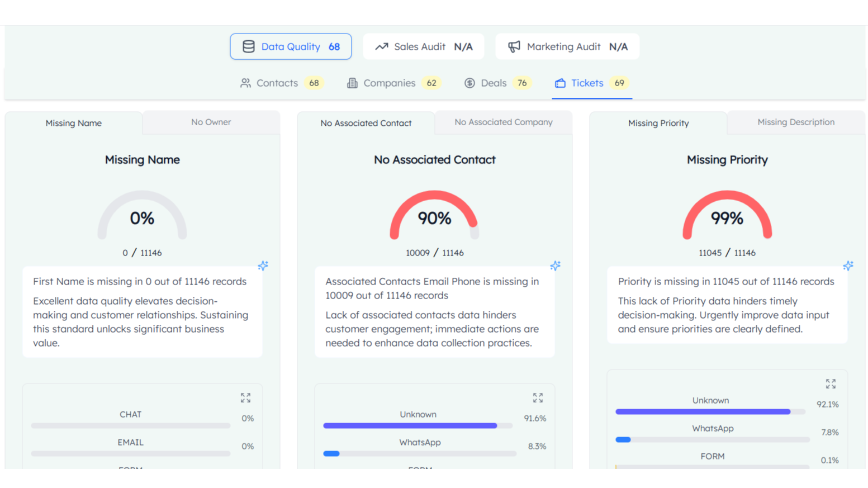The image size is (868, 488).
Task: Switch to the No Owner tab
Action: 211,122
